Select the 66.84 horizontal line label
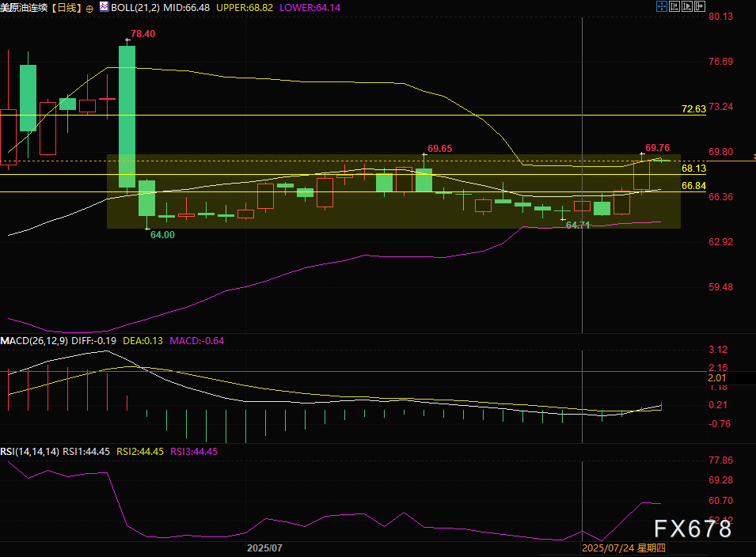Viewport: 756px width, 557px height. 693,185
